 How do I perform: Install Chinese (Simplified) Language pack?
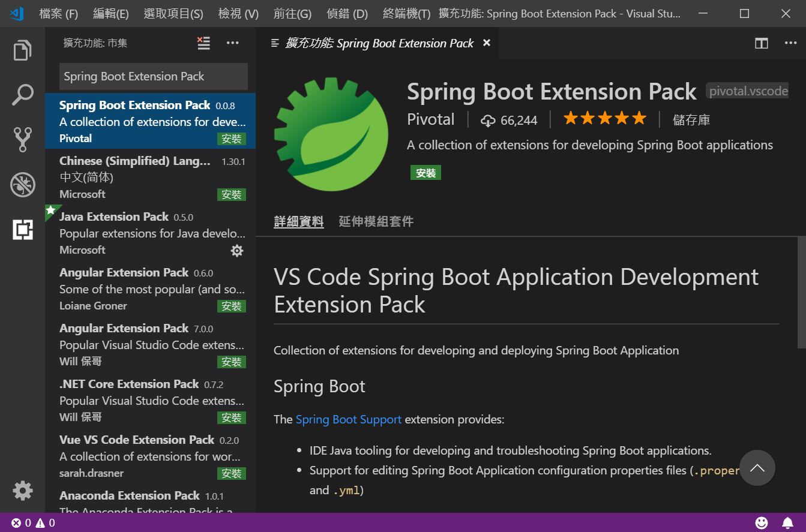pos(232,195)
